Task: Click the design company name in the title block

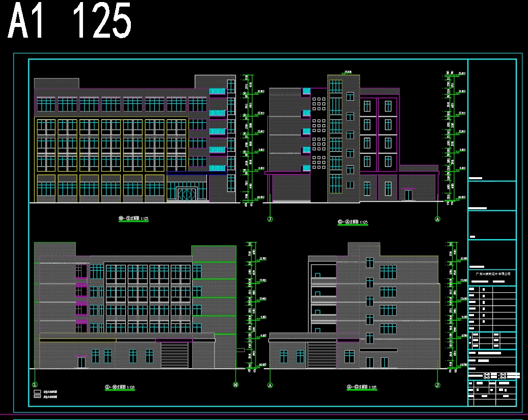Action: click(492, 274)
